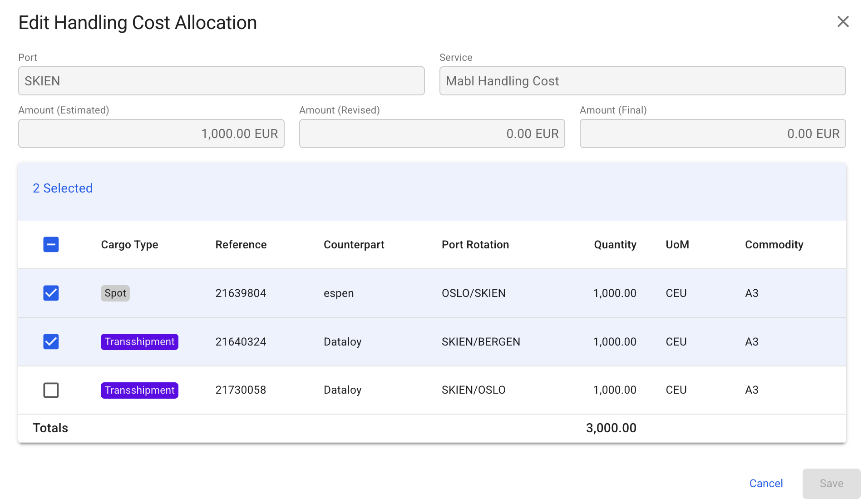Viewport: 868px width, 504px height.
Task: Click the Transshipment badge for reference 21640324
Action: click(x=139, y=342)
